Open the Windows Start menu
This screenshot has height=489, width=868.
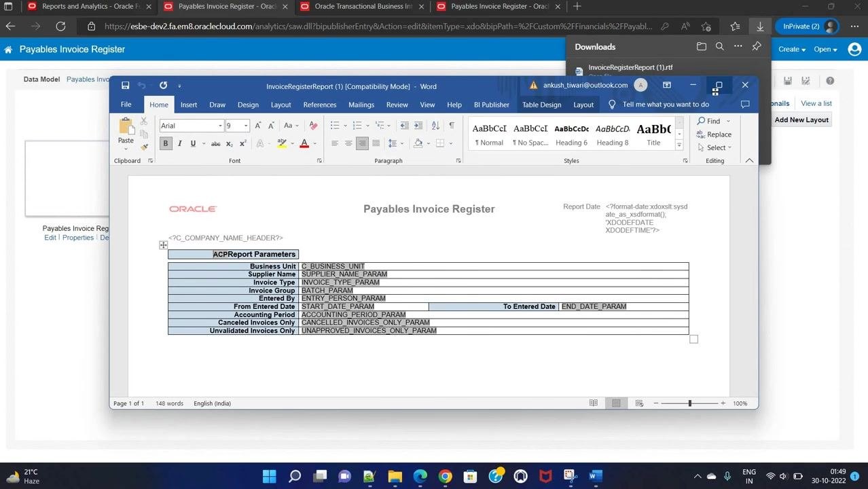[x=270, y=476]
